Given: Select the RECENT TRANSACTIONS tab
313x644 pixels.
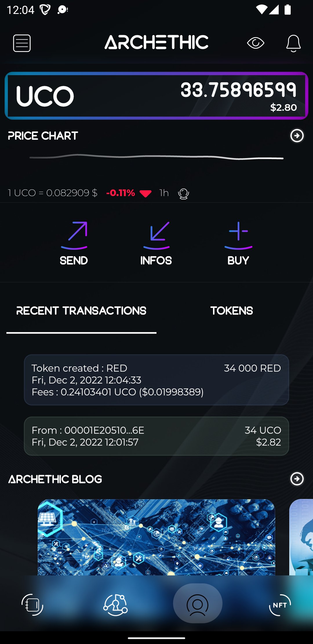Looking at the screenshot, I should click(x=81, y=310).
